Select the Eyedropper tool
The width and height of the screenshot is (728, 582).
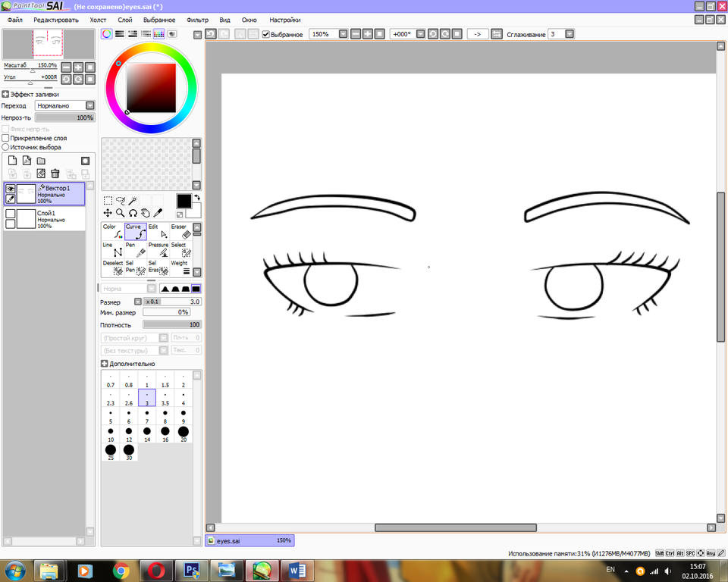tap(158, 213)
